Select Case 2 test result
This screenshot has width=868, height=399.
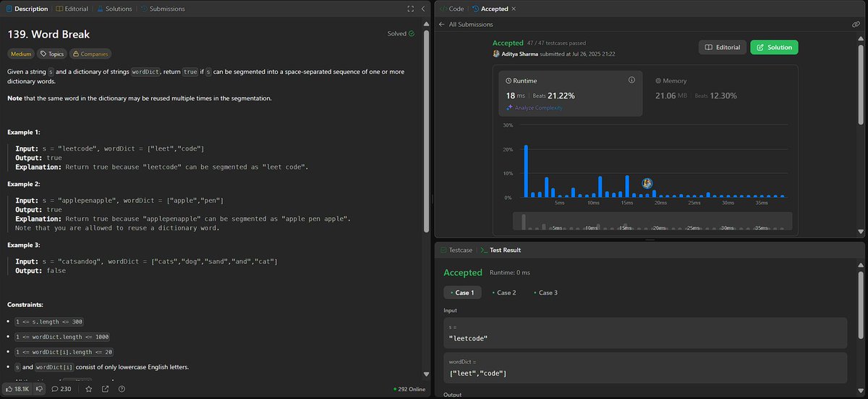point(503,293)
